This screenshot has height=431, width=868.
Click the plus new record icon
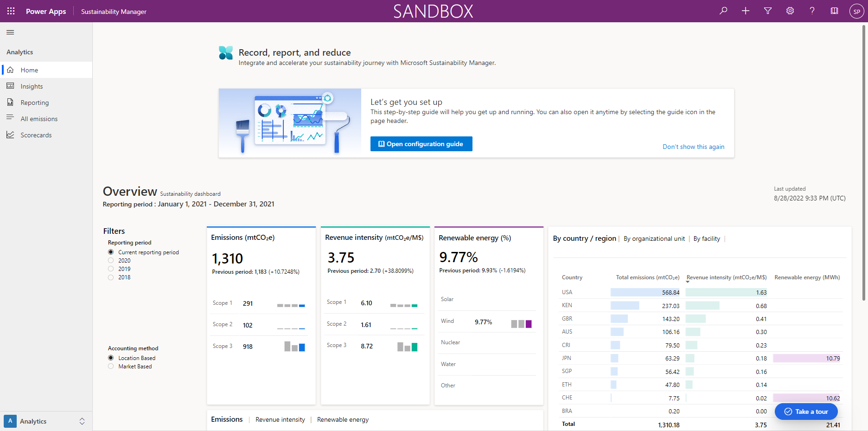746,11
